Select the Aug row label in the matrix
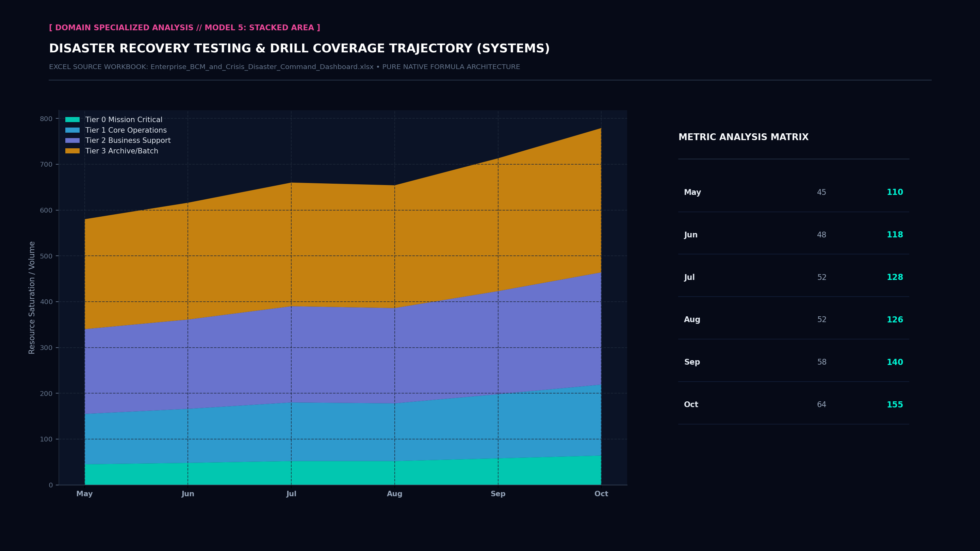The height and width of the screenshot is (551, 980). click(x=692, y=320)
